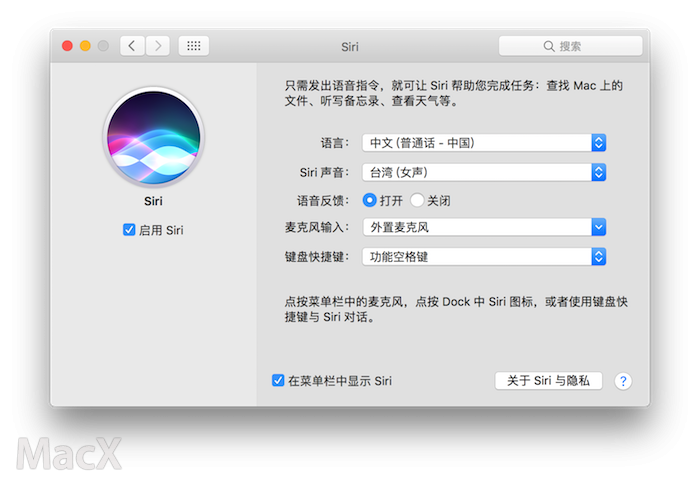Click the Siri window title text
Image resolution: width=700 pixels, height=478 pixels.
click(350, 47)
